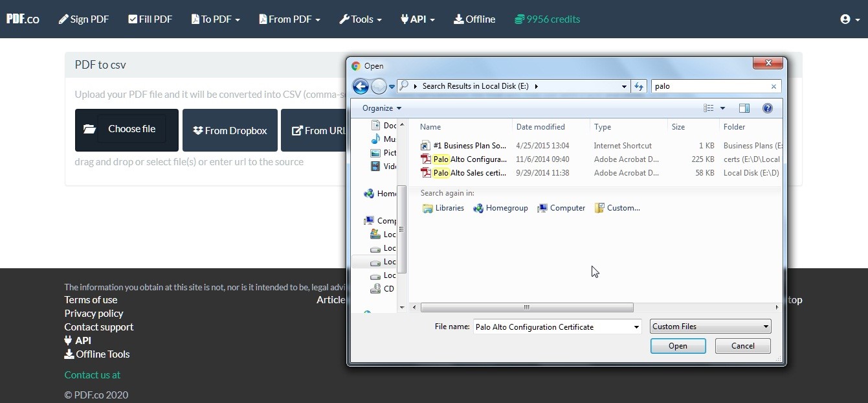The height and width of the screenshot is (403, 868).
Task: Clear the 'palo' search box with X
Action: coord(773,86)
